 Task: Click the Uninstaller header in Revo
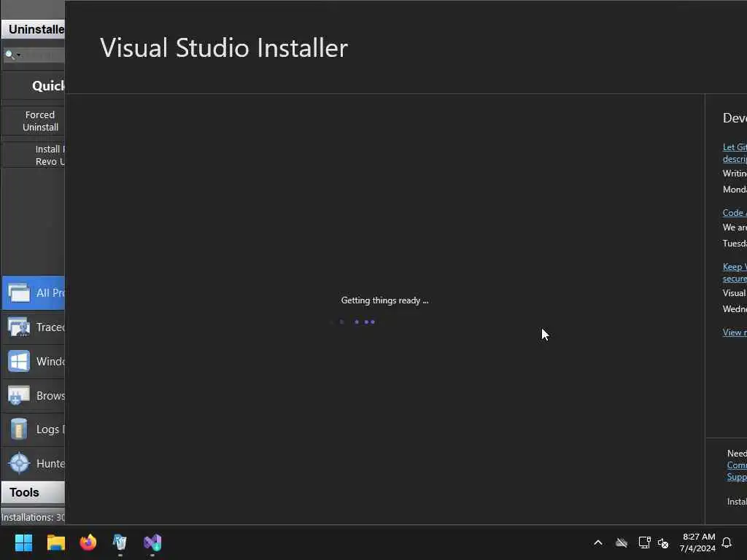[34, 29]
